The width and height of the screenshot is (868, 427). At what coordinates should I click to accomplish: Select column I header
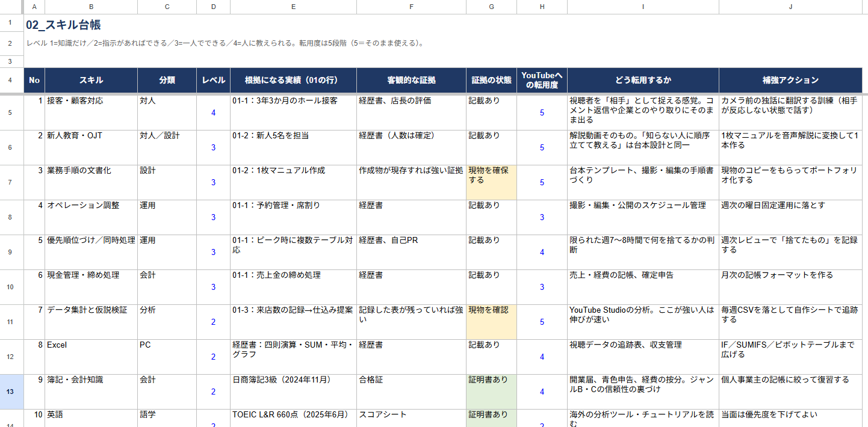643,7
